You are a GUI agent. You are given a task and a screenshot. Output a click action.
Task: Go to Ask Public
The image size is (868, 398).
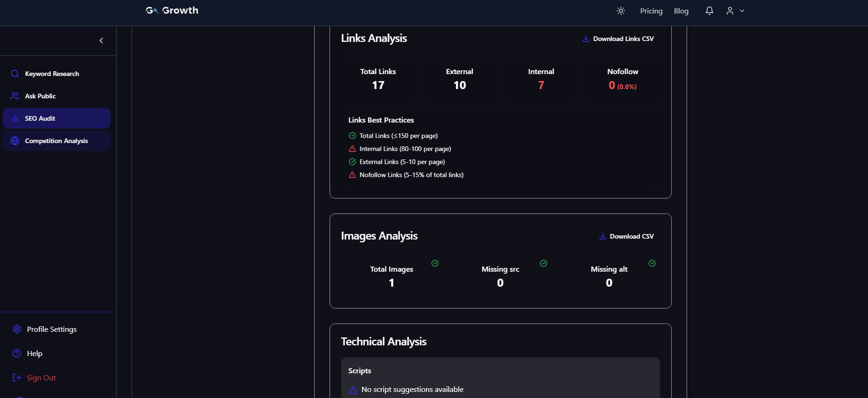57,96
